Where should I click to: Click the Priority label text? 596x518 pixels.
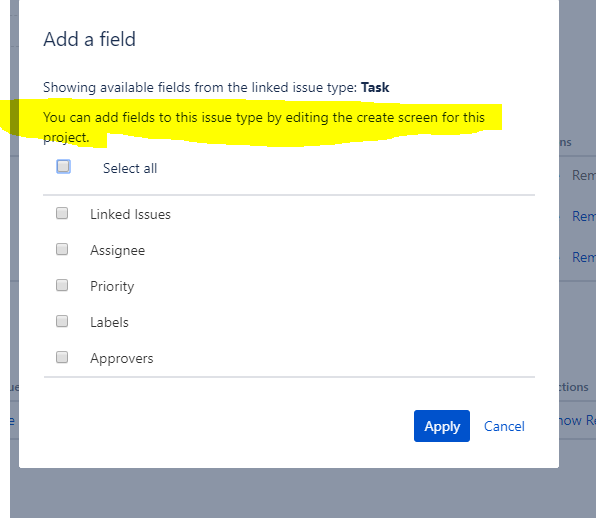pos(112,287)
